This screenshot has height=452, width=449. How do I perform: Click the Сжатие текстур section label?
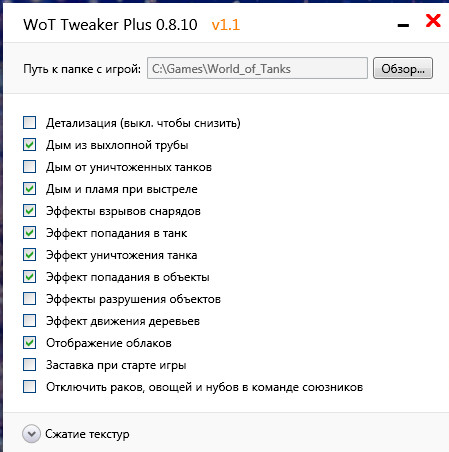click(x=87, y=434)
